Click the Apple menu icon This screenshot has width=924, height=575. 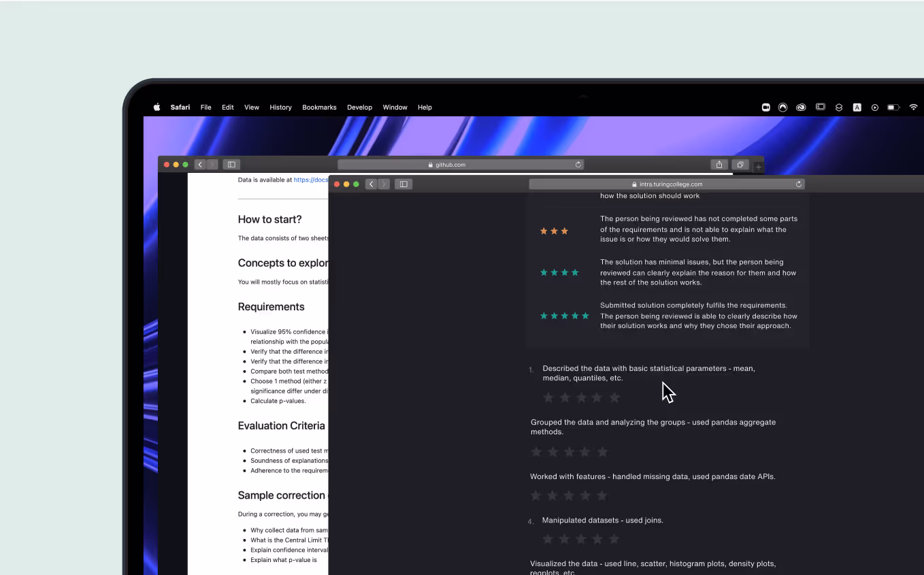point(156,107)
